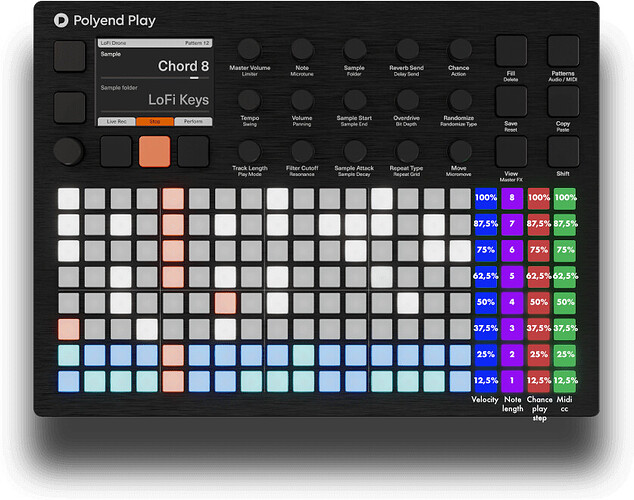Select the Live Rec tab on screen

point(116,121)
